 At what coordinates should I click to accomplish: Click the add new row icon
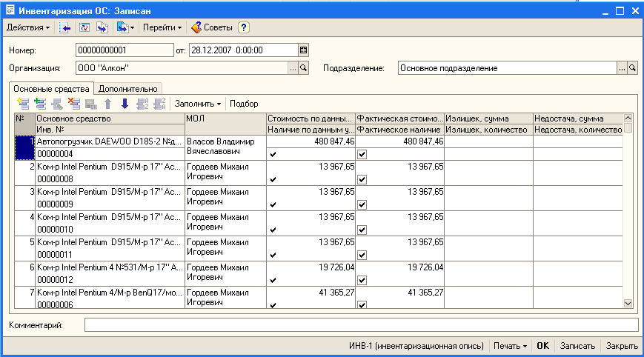coord(24,104)
